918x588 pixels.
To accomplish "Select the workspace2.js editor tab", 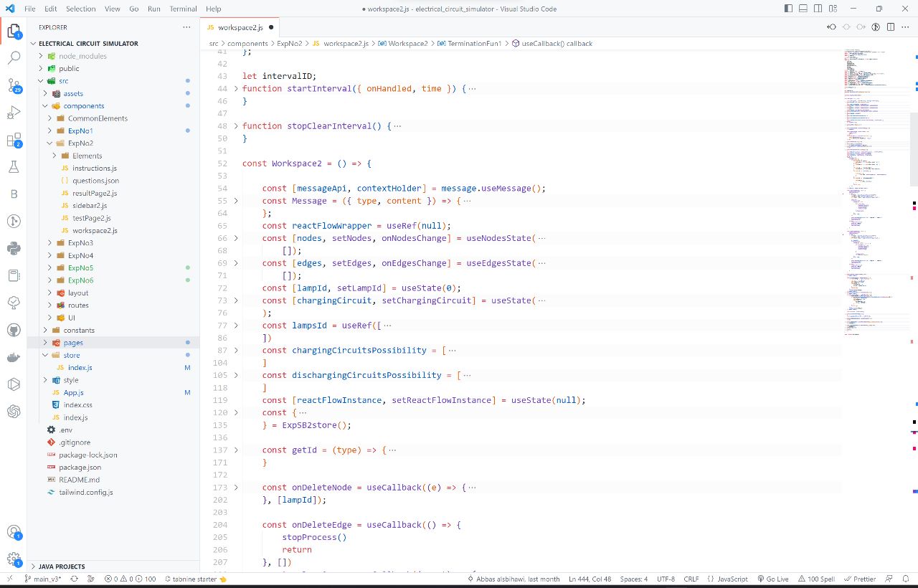I will 240,27.
